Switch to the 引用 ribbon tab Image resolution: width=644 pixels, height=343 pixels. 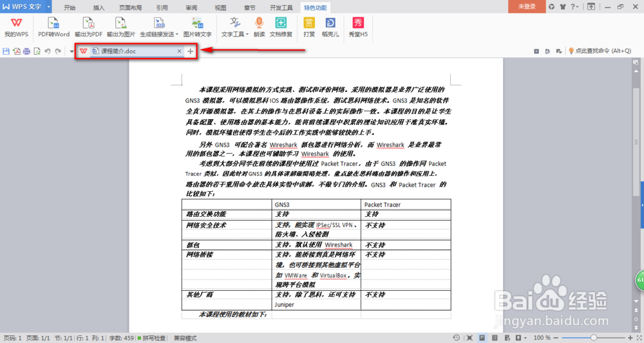click(162, 7)
